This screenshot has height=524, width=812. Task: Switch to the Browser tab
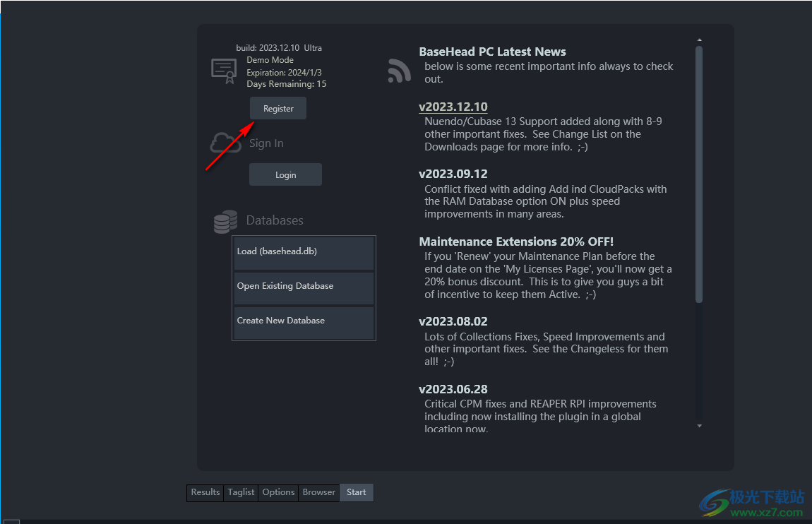tap(319, 493)
